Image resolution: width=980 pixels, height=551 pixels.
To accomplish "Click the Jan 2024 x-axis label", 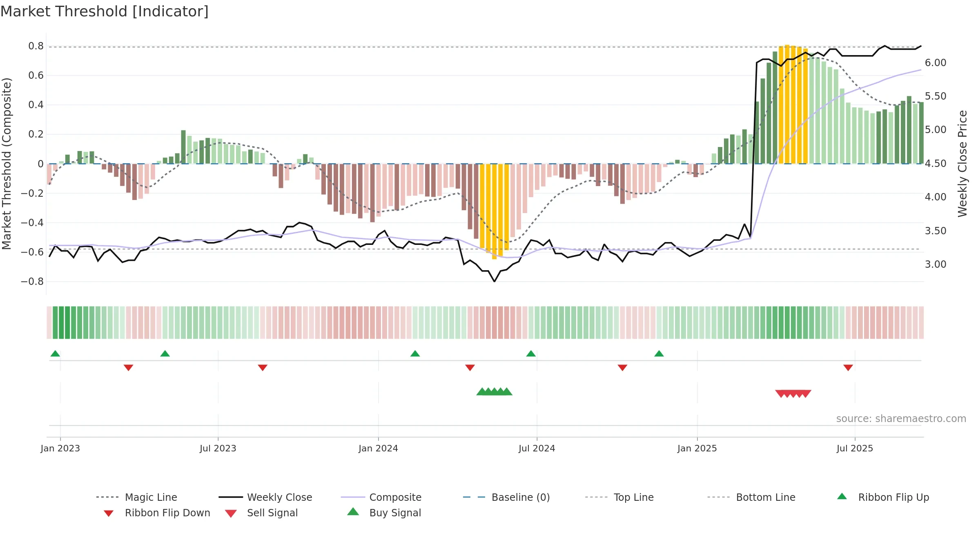I will click(x=379, y=448).
